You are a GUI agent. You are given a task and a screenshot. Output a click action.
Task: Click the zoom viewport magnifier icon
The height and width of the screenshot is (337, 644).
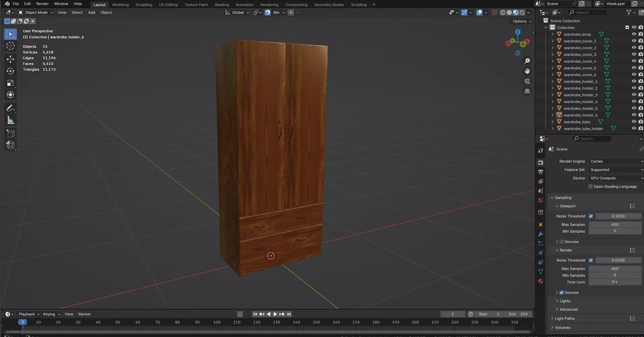click(x=527, y=61)
